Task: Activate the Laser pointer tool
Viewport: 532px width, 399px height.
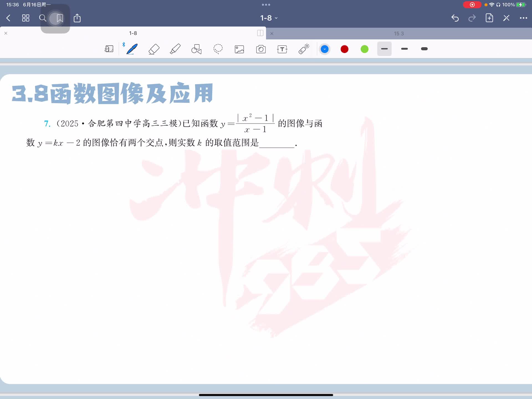Action: point(304,49)
